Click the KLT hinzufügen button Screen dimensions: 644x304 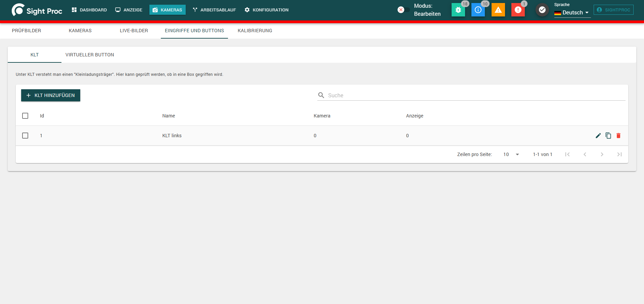coord(51,95)
